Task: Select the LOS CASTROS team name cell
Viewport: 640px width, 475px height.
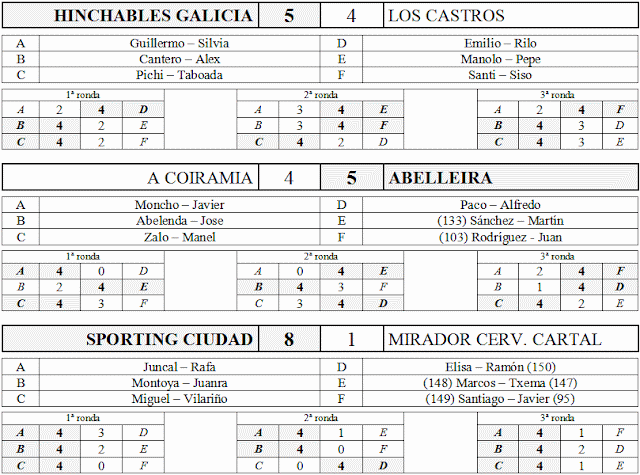Action: [x=511, y=16]
